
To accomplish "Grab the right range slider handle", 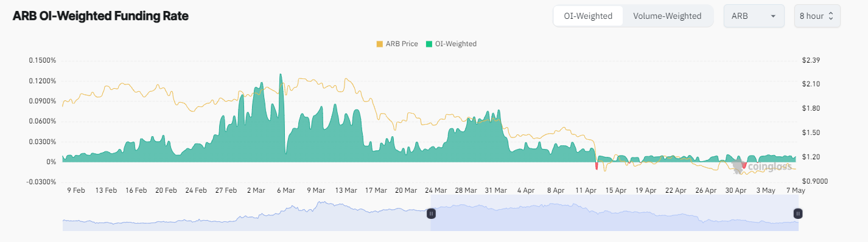I will tap(798, 213).
